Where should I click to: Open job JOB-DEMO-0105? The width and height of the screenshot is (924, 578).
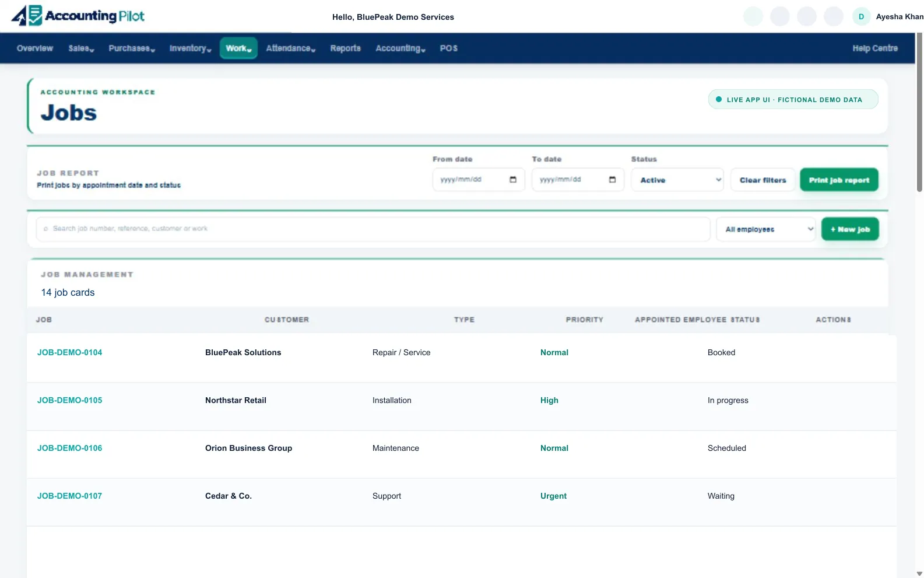click(69, 400)
